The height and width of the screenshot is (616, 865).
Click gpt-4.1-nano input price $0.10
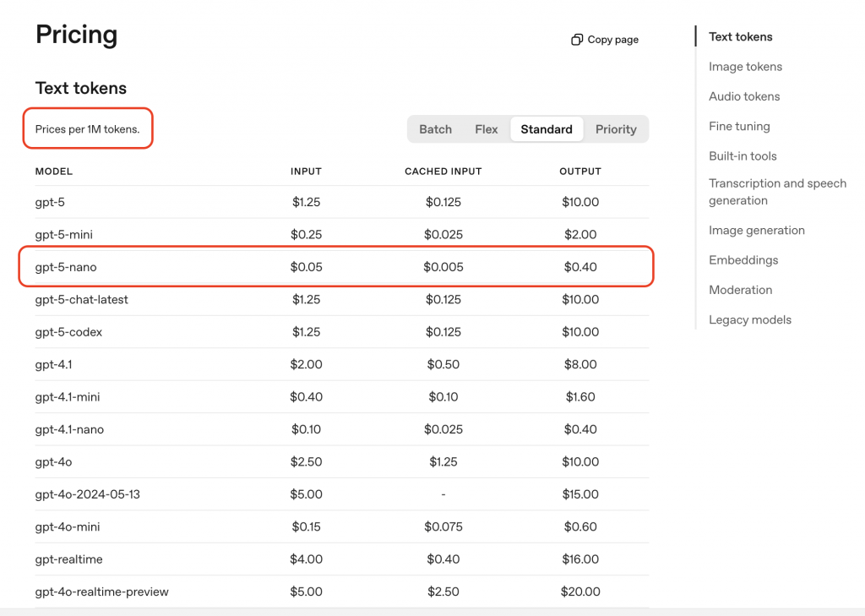[x=306, y=429]
